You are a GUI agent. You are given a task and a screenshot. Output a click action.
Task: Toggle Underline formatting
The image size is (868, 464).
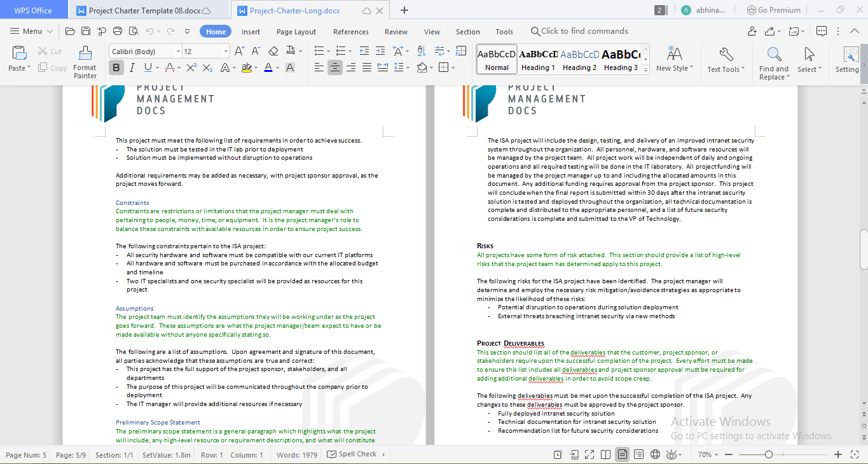tap(148, 67)
